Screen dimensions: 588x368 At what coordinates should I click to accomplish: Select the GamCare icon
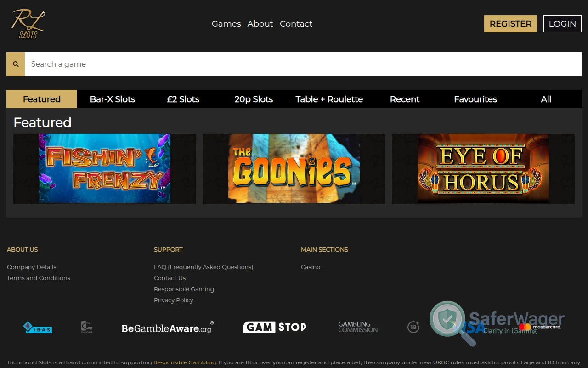click(x=86, y=327)
